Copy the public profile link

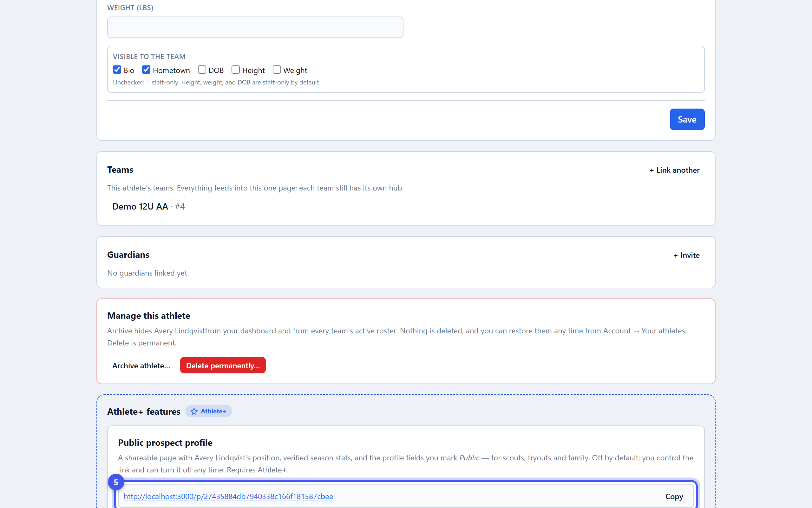point(674,496)
